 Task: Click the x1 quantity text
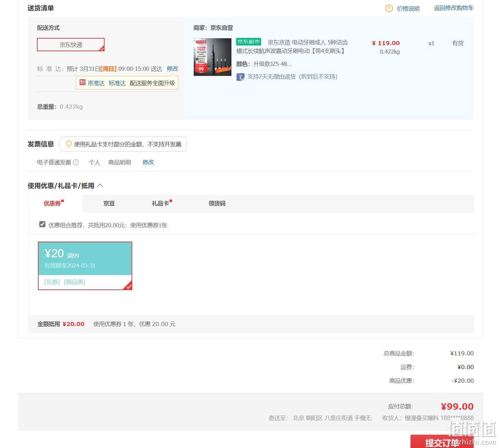pos(431,43)
